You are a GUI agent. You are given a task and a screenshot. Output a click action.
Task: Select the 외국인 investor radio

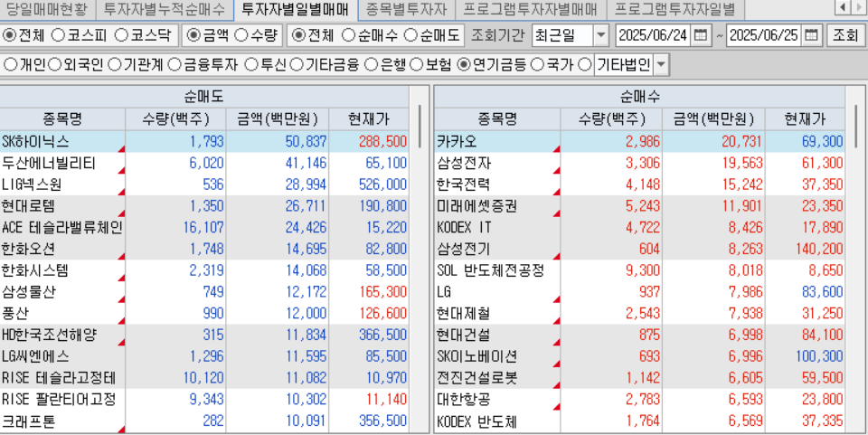click(54, 65)
